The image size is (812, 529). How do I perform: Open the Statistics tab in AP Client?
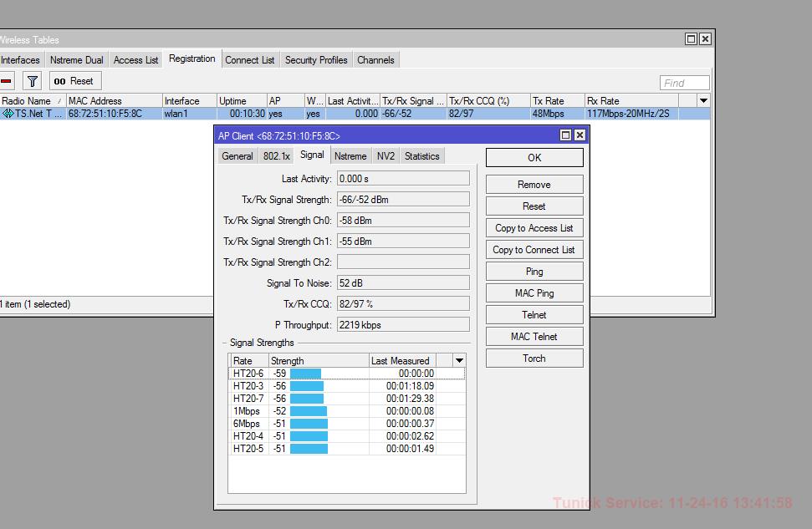422,155
